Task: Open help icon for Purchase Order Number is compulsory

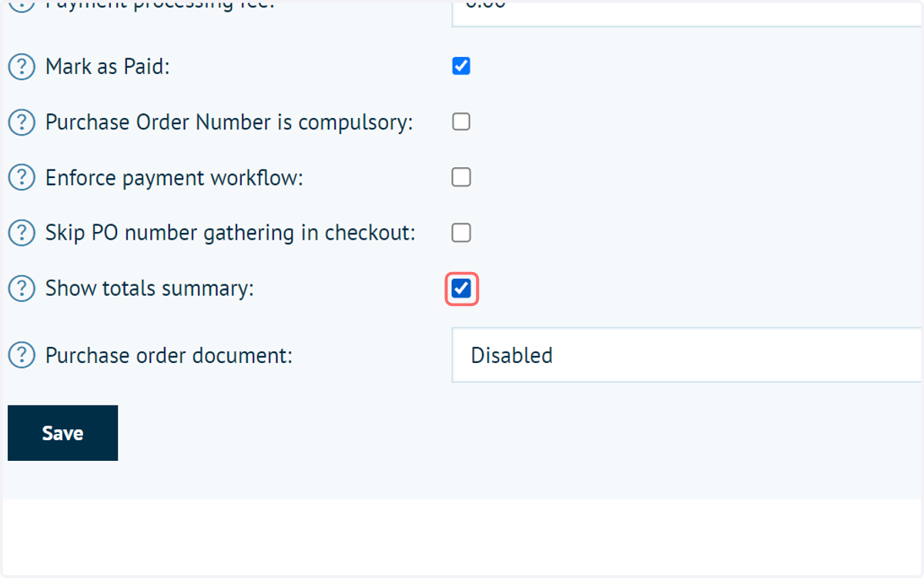Action: pyautogui.click(x=22, y=123)
